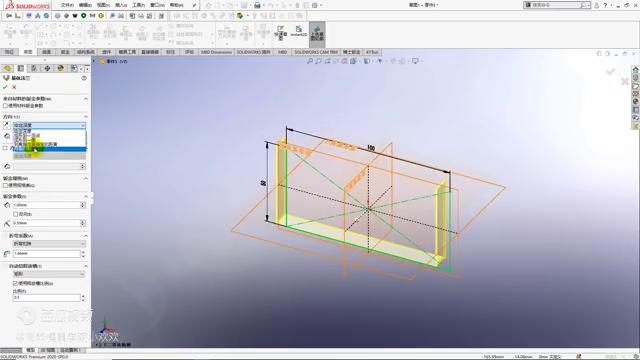Click the pin icon after the Help menu
The width and height of the screenshot is (640, 360).
click(x=194, y=5)
